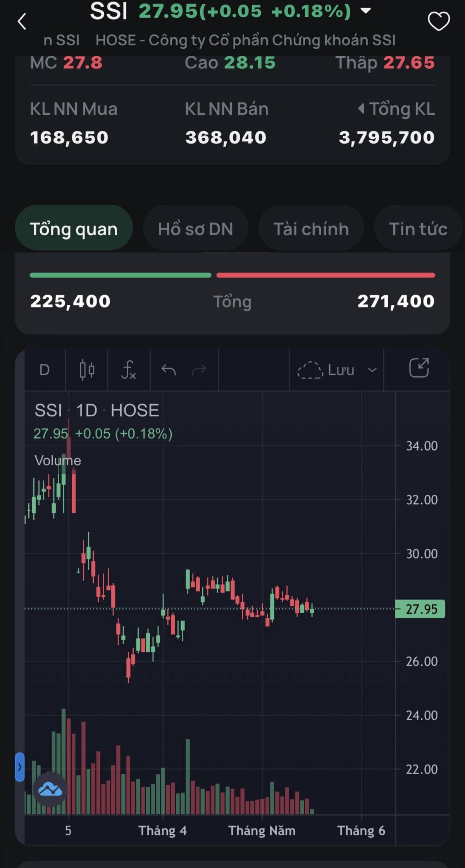Screen dimensions: 465x868
Task: Click the 22.00 price axis label
Action: click(x=422, y=769)
